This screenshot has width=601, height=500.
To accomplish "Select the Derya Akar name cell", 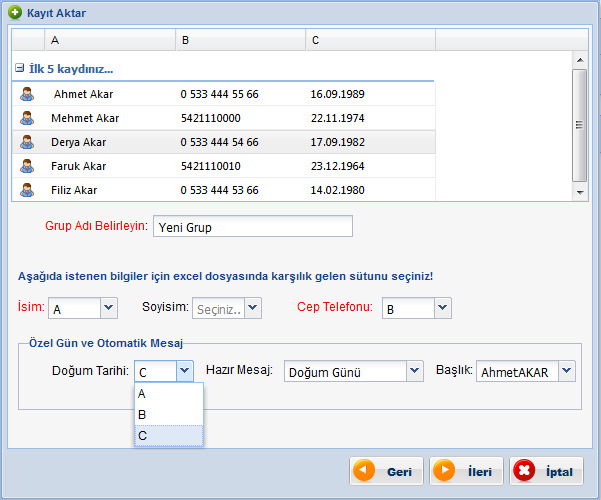I will click(79, 142).
